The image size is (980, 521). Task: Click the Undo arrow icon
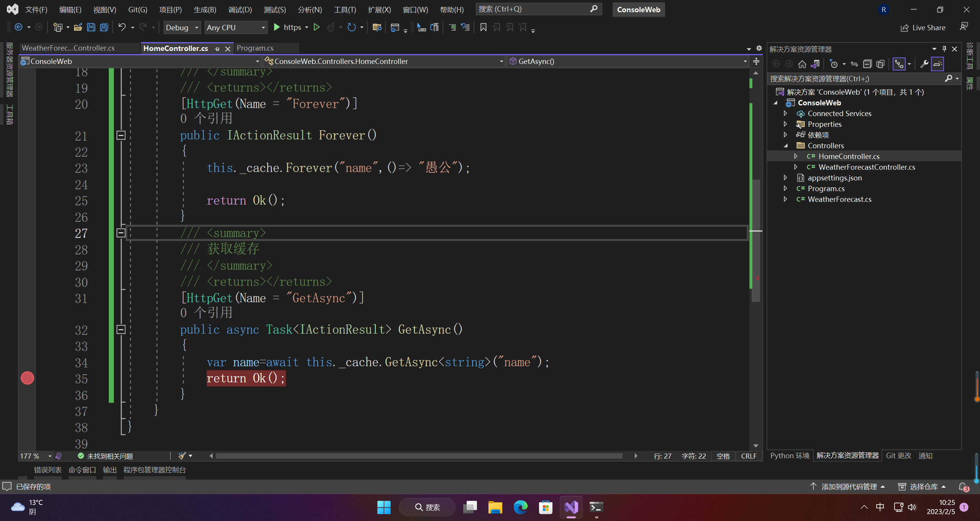tap(122, 28)
